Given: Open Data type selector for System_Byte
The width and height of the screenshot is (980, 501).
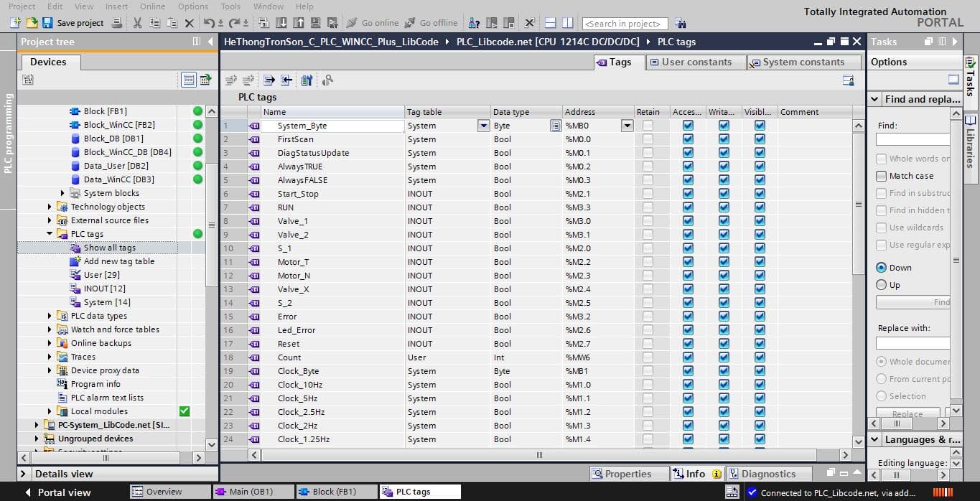Looking at the screenshot, I should (x=555, y=126).
